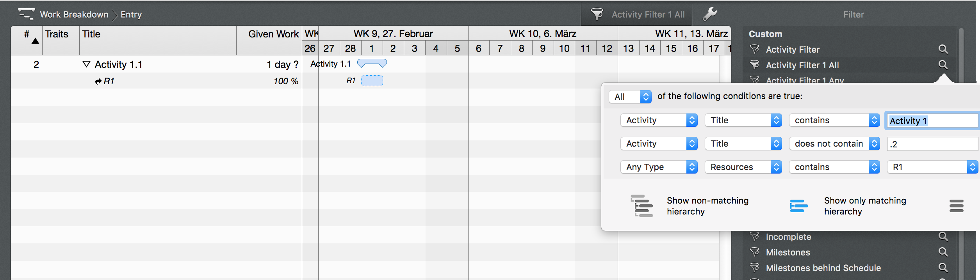
Task: Click the funnel icon in Activity Filter 1 All tab
Action: pos(597,14)
